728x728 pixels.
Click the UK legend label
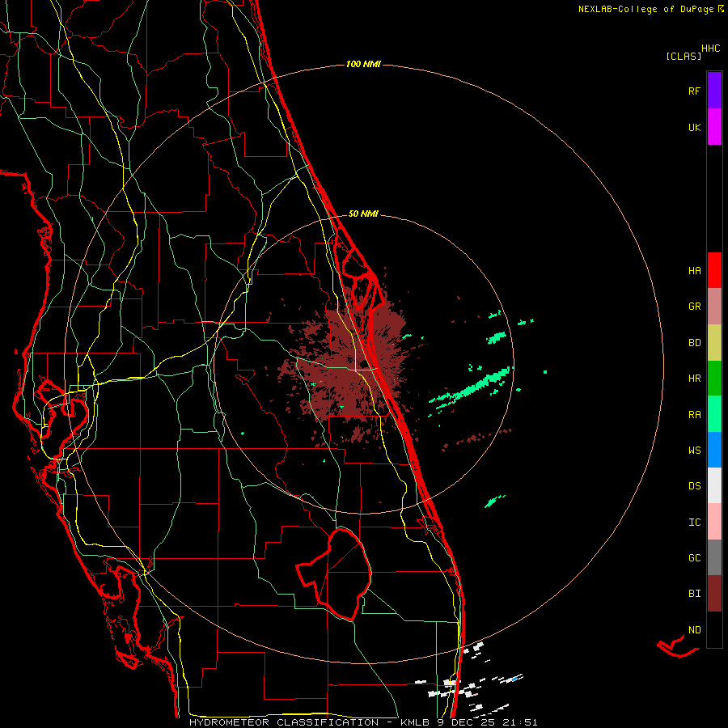(694, 128)
